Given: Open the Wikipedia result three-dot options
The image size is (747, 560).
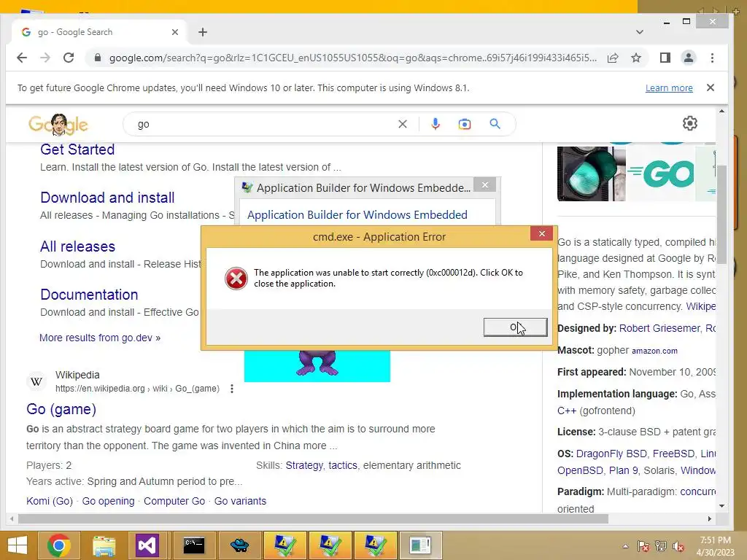Looking at the screenshot, I should tap(231, 389).
